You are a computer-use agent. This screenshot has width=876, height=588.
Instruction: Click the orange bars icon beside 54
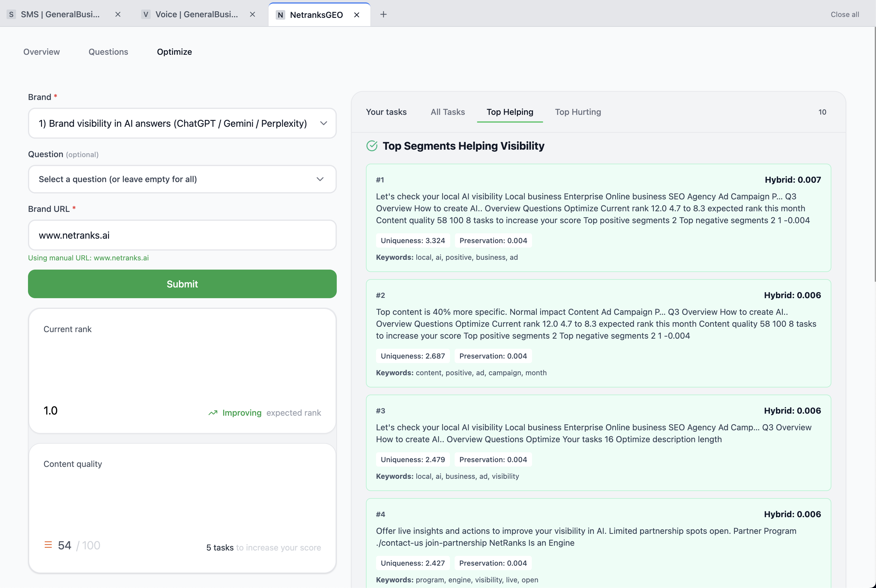(x=48, y=545)
